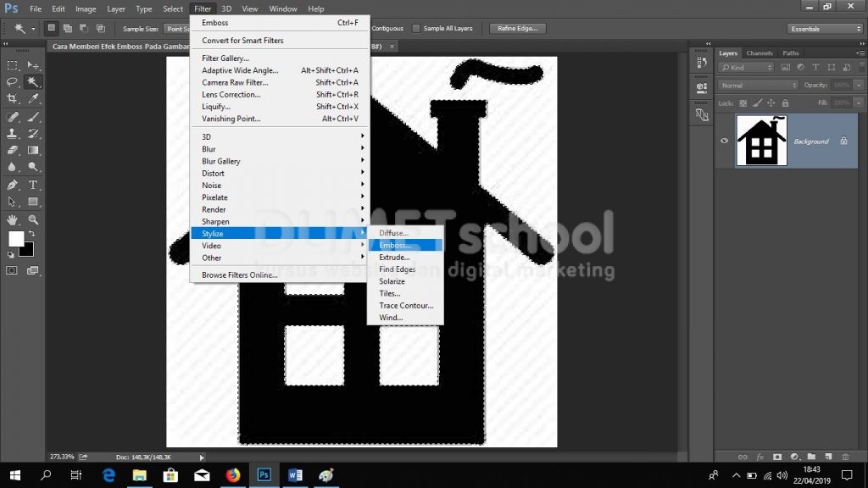Select the Lasso tool
Image resolution: width=868 pixels, height=488 pixels.
point(12,82)
